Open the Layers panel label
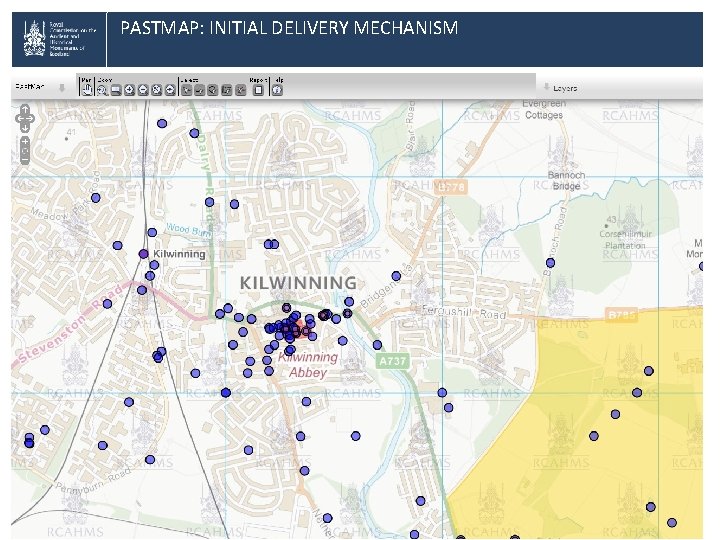 pos(565,88)
